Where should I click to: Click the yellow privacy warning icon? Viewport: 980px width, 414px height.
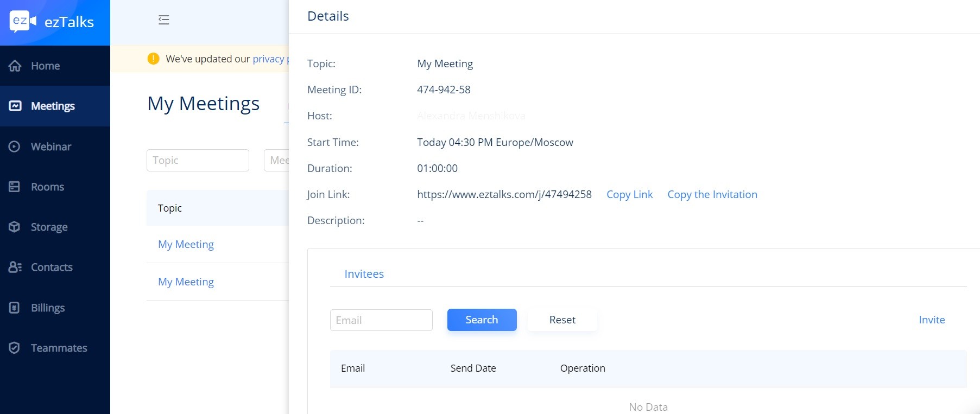[x=154, y=59]
